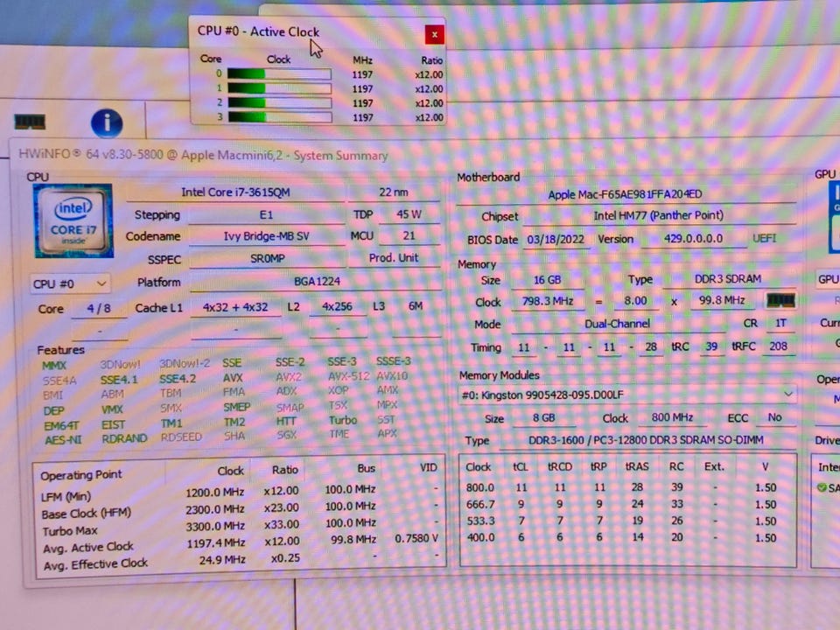Viewport: 840px width, 630px height.
Task: Click the Cache L1 4x32 + 4x32 value
Action: [x=235, y=307]
